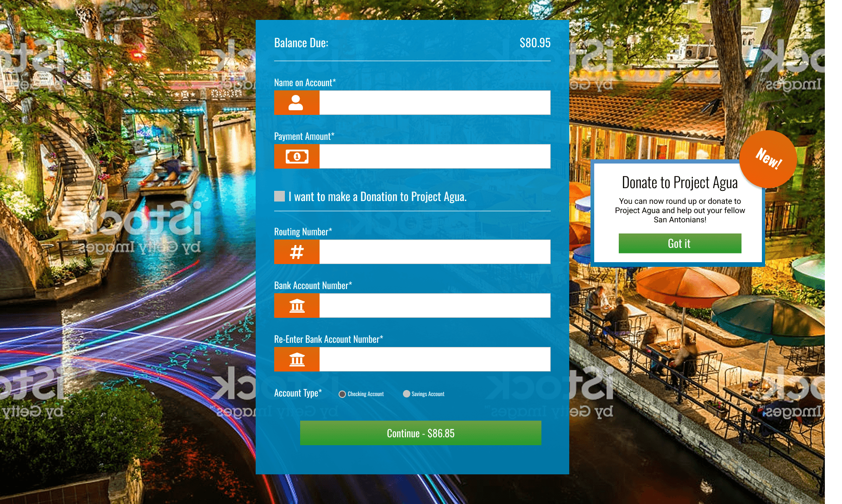This screenshot has height=504, width=842.
Task: Select the Checking Account radio button
Action: click(x=342, y=394)
